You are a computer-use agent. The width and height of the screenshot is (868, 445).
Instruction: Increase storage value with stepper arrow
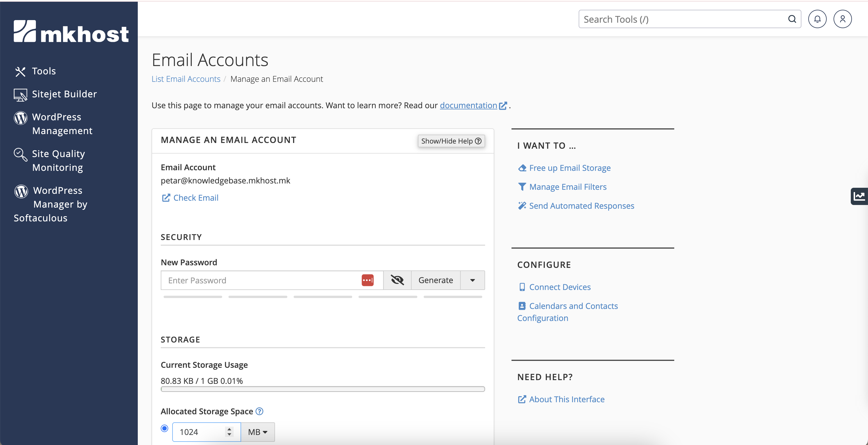[x=229, y=429]
